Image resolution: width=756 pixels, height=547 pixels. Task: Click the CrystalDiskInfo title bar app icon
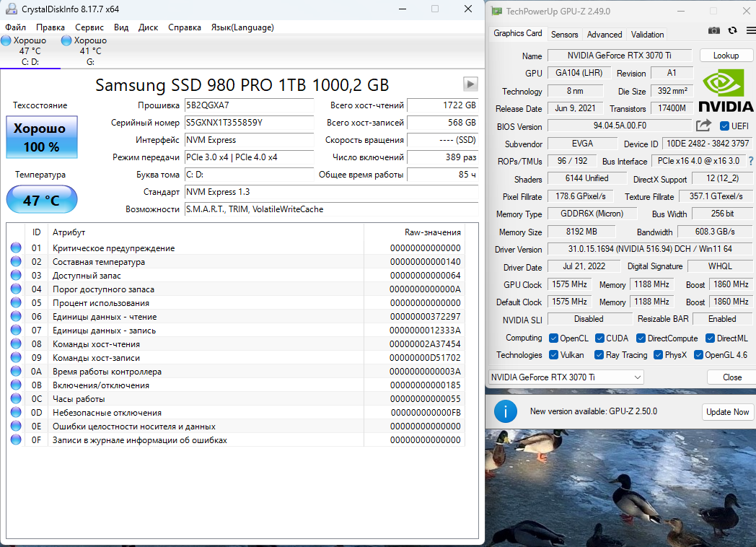tap(11, 9)
